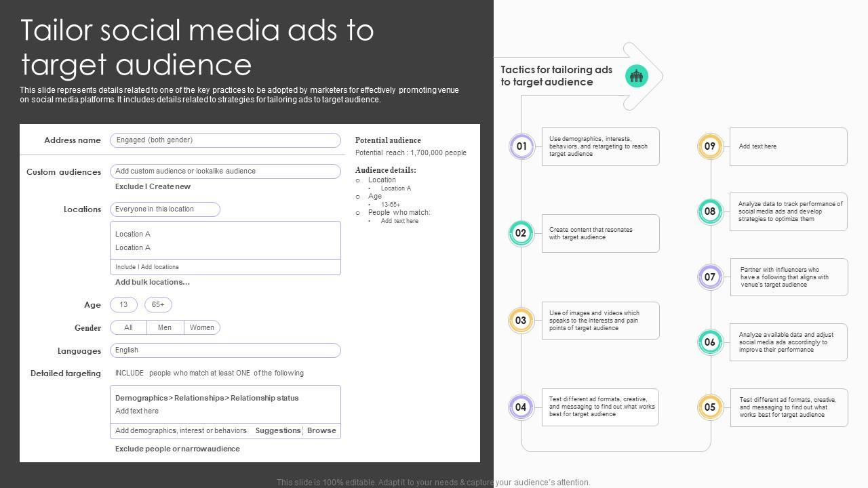868x488 pixels.
Task: Select the first 'Location A' list entry
Action: pyautogui.click(x=133, y=234)
